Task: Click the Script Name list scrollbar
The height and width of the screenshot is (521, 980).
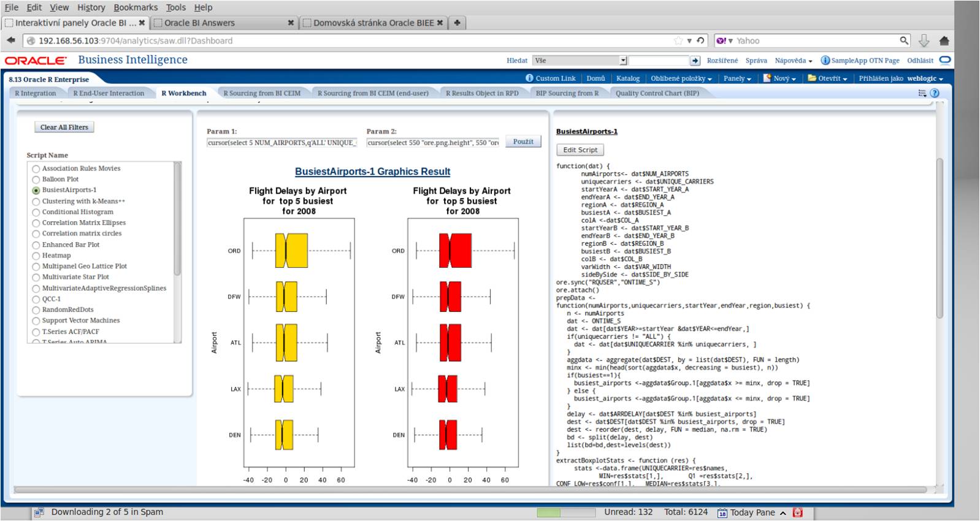Action: [178, 218]
